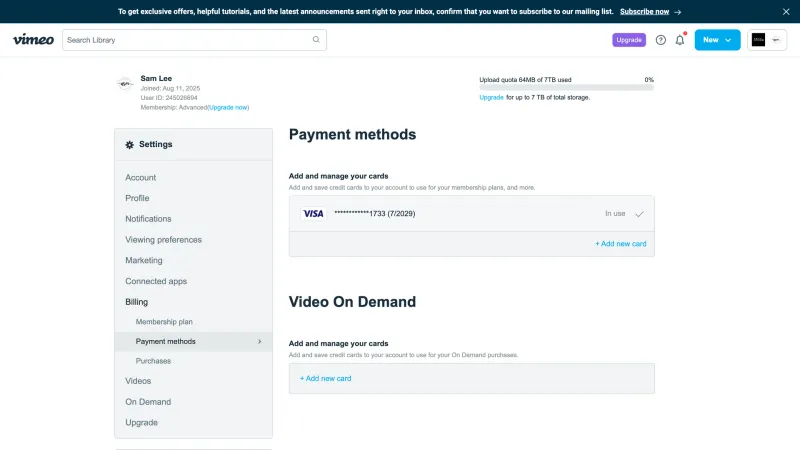Open the help question mark icon
The image size is (800, 450).
[x=660, y=40]
